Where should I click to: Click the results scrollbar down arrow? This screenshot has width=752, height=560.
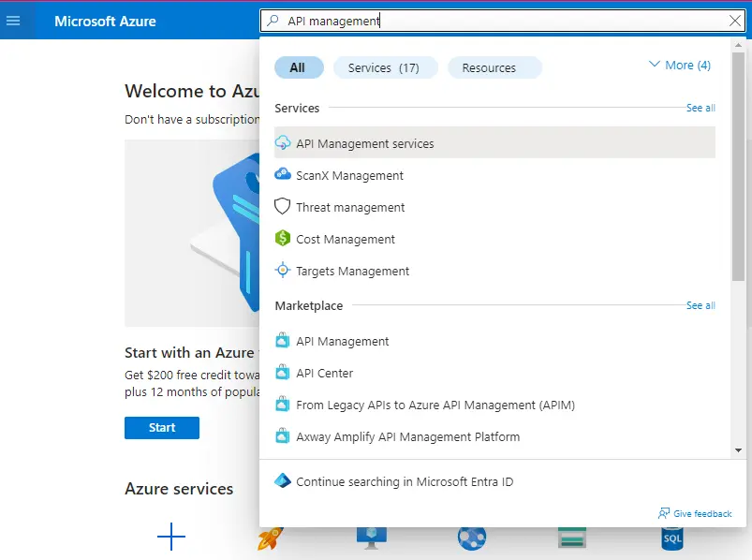pyautogui.click(x=738, y=449)
